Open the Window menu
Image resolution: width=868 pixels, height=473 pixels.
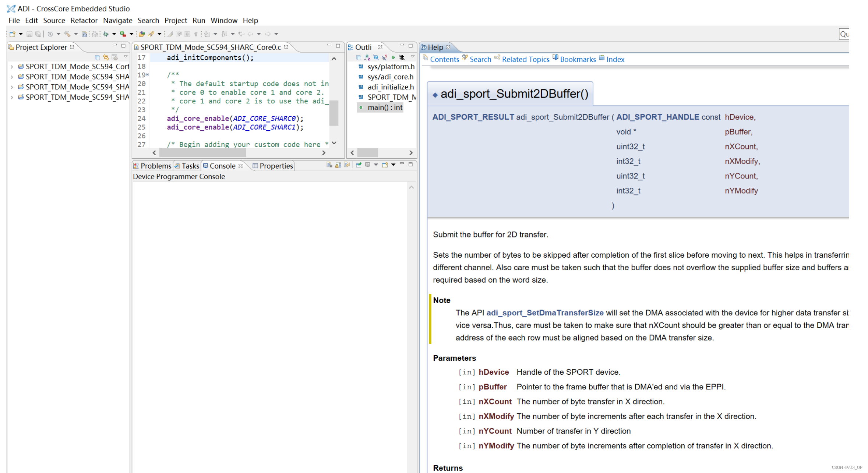224,21
